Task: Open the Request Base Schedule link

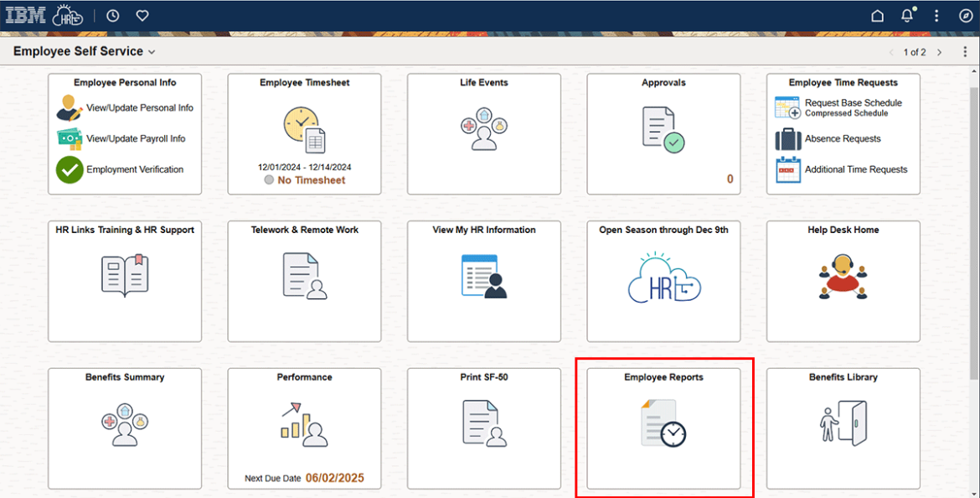Action: (854, 103)
